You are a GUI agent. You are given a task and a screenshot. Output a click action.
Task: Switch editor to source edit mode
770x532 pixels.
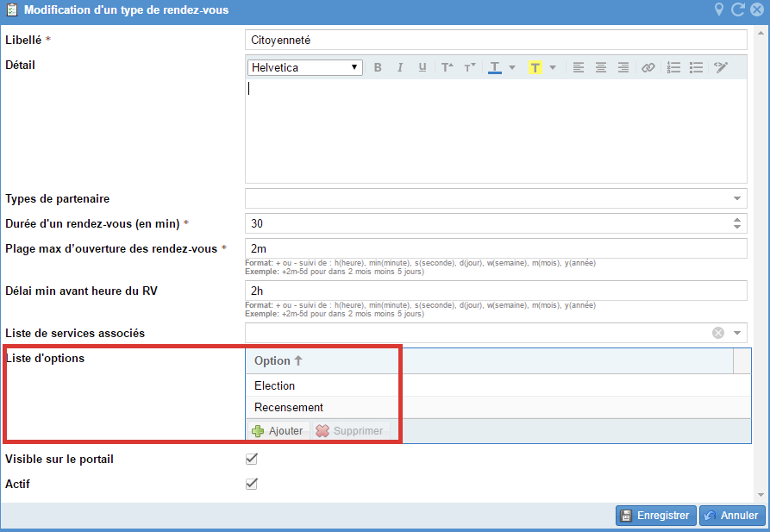click(x=722, y=67)
